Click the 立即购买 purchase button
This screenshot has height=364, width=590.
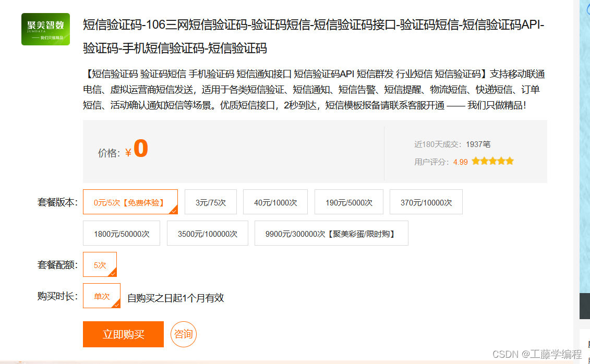[x=123, y=334]
